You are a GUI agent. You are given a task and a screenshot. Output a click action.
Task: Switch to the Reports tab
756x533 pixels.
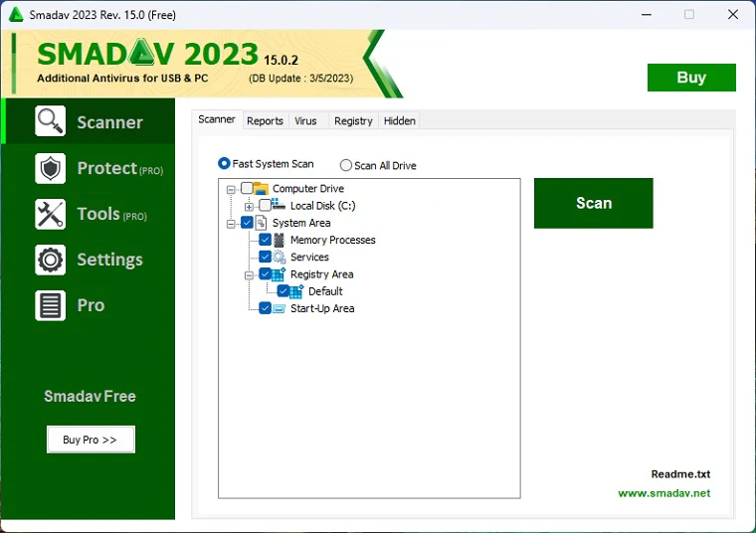(x=265, y=120)
